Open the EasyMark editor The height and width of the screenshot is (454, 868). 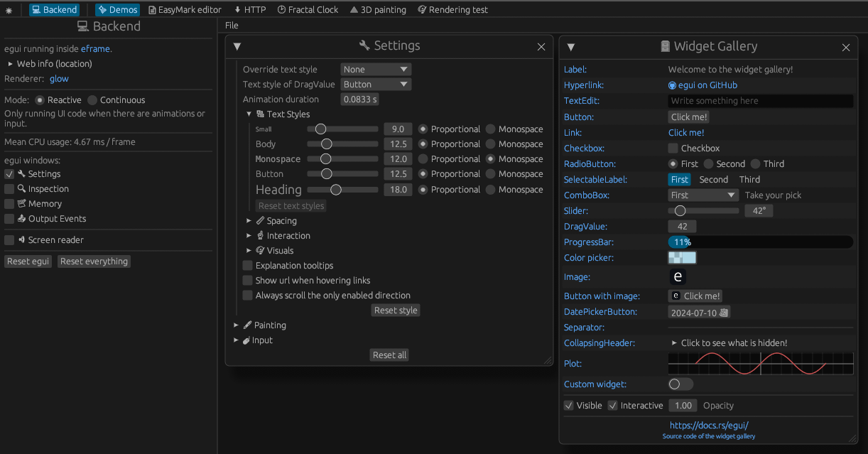185,10
